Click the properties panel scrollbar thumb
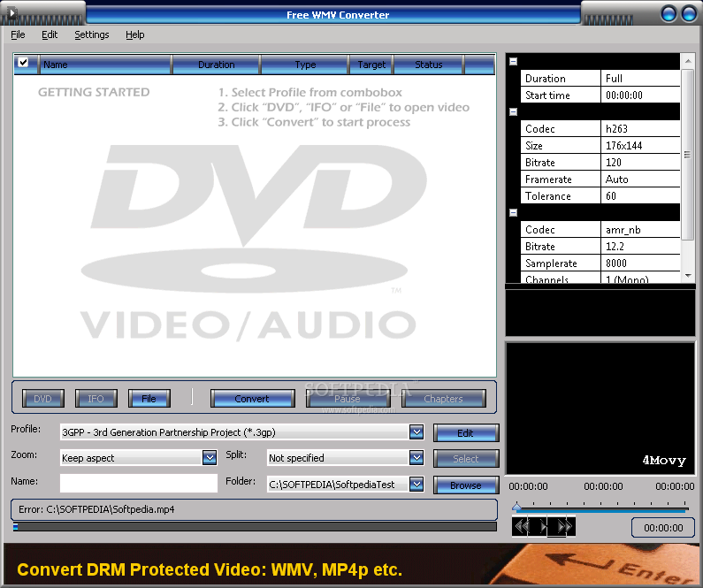703x588 pixels. (x=688, y=155)
